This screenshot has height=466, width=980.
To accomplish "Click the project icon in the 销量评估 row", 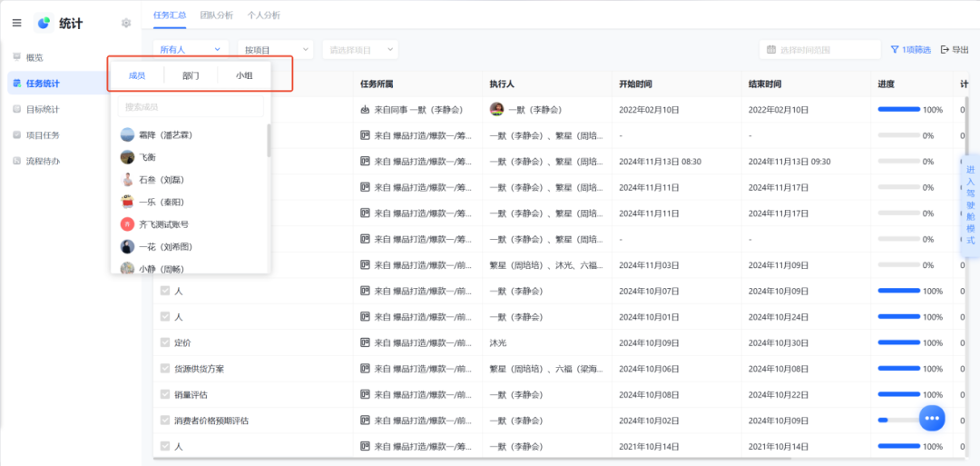I will click(366, 395).
